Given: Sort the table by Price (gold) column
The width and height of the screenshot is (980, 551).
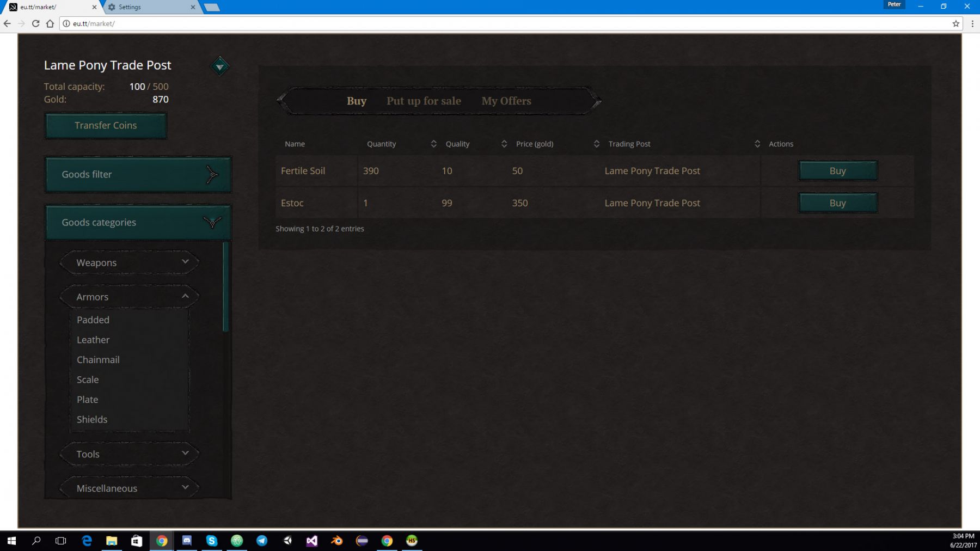Looking at the screenshot, I should pyautogui.click(x=596, y=144).
